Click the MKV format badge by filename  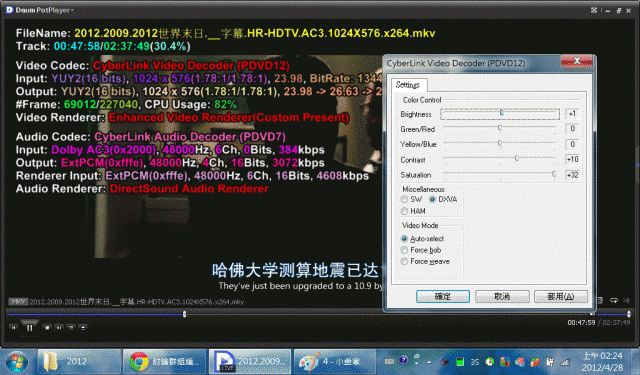coord(18,302)
